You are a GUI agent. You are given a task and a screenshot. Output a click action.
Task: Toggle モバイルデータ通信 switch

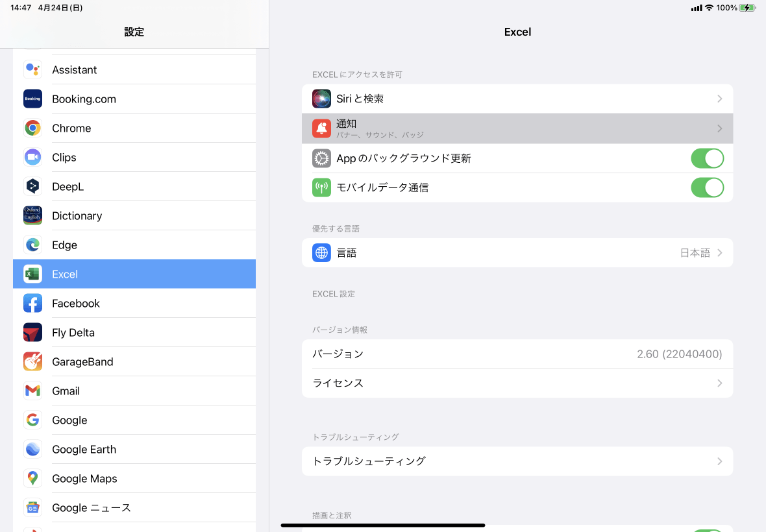707,187
